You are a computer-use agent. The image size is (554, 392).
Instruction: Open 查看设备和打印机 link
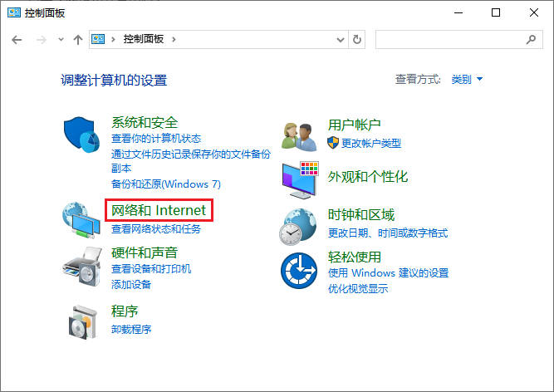tap(151, 269)
